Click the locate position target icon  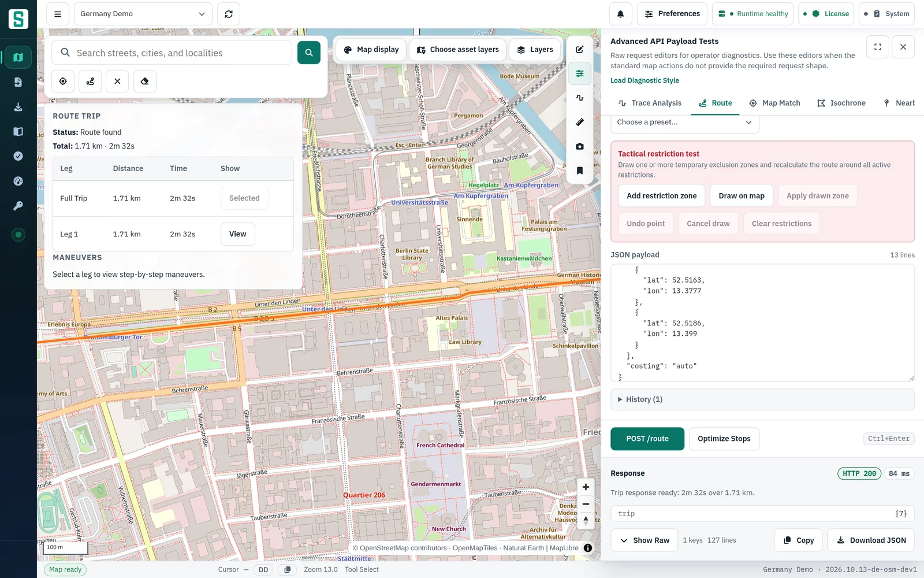click(x=63, y=81)
